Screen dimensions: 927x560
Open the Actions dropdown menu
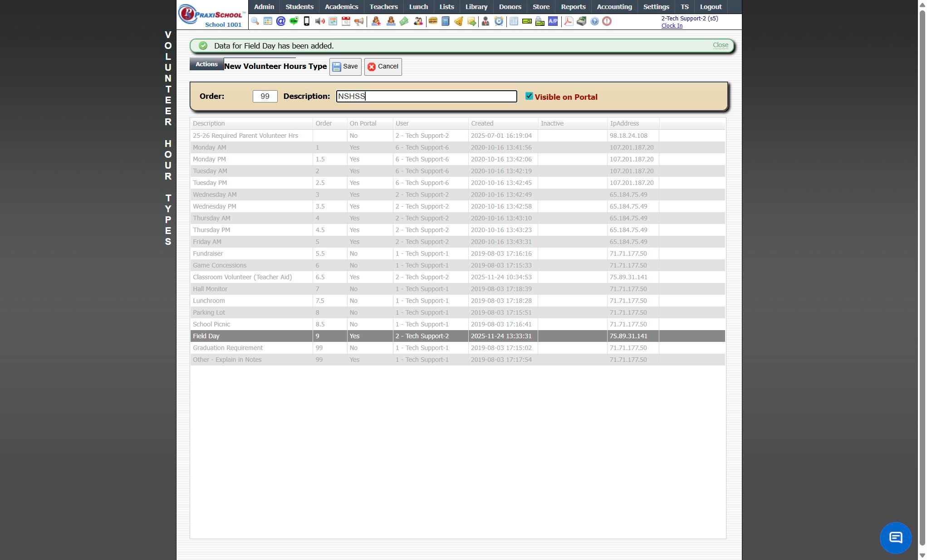(x=206, y=64)
